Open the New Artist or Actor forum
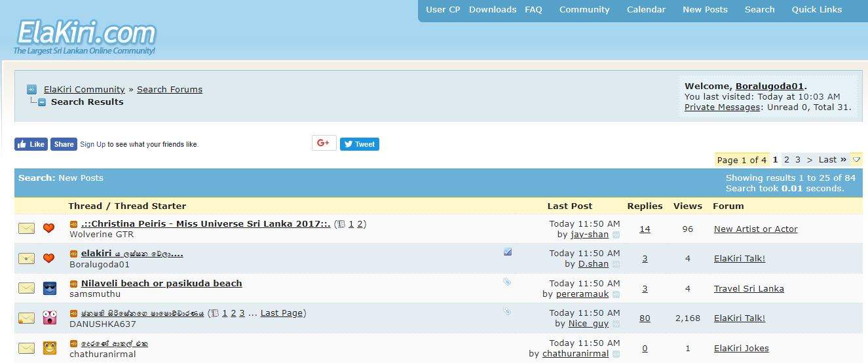The image size is (868, 363). click(755, 229)
